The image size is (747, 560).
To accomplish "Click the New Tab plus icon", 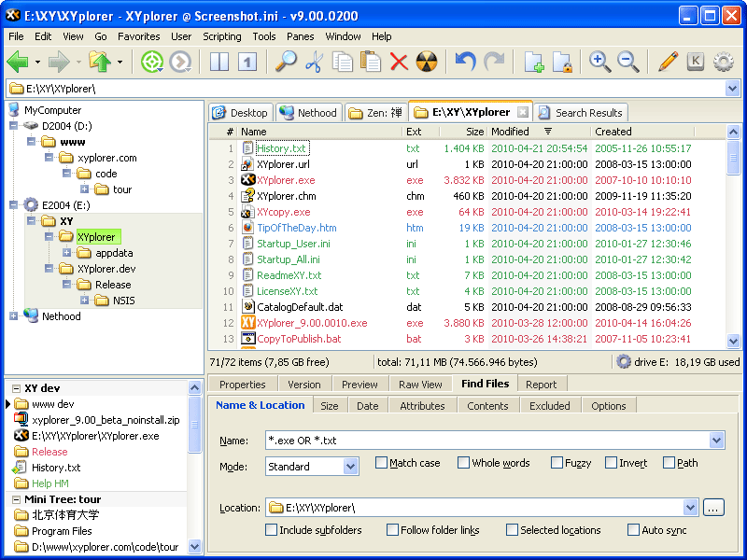I will point(534,62).
